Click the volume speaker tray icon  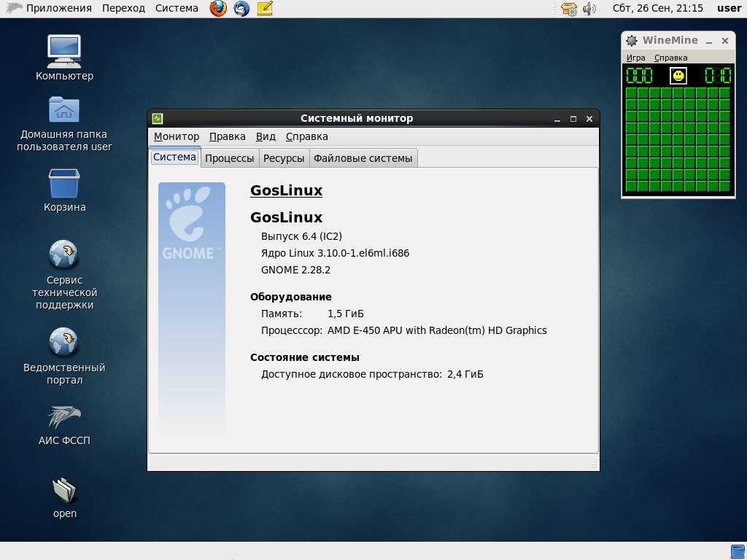point(589,9)
